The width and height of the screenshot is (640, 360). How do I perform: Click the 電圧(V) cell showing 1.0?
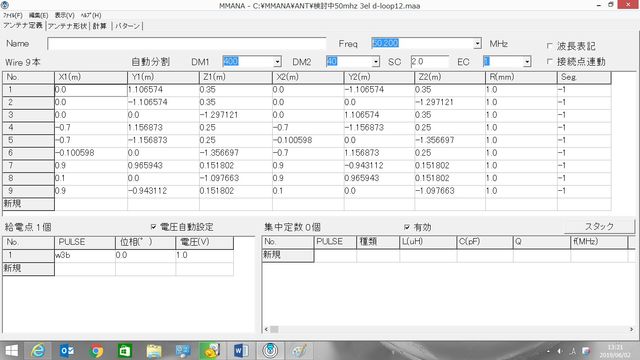pos(204,256)
